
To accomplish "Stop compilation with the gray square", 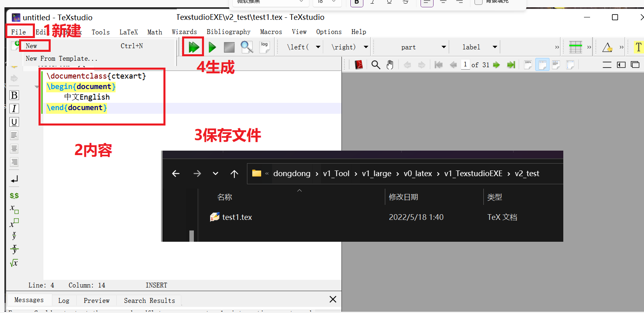I will (x=229, y=47).
